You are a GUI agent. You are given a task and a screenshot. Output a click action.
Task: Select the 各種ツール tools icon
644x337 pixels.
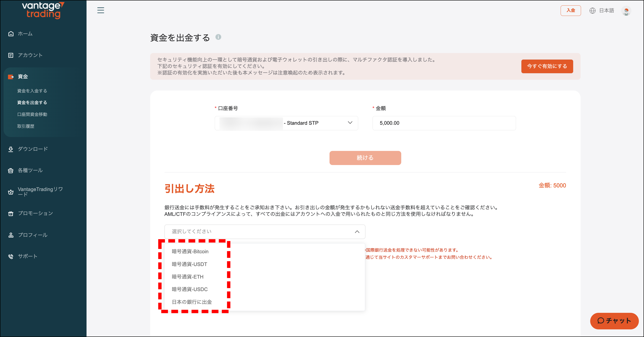click(11, 170)
